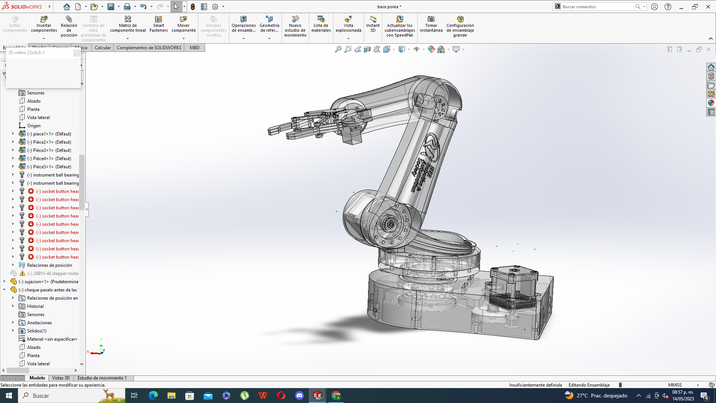Image resolution: width=716 pixels, height=403 pixels.
Task: Click Mover componente
Action: tap(184, 24)
